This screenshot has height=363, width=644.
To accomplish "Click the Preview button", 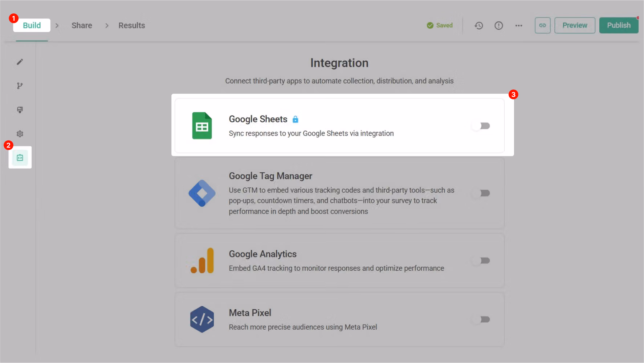I will click(x=575, y=25).
